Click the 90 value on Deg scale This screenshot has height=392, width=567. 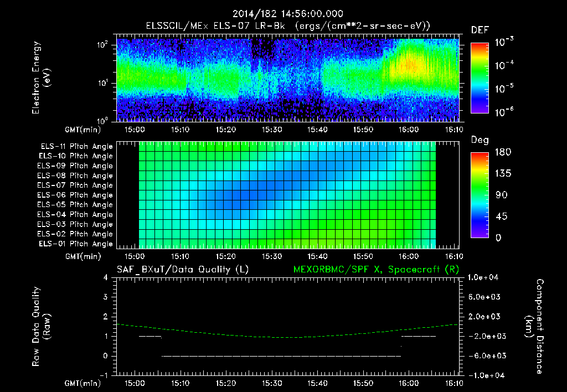pyautogui.click(x=502, y=195)
